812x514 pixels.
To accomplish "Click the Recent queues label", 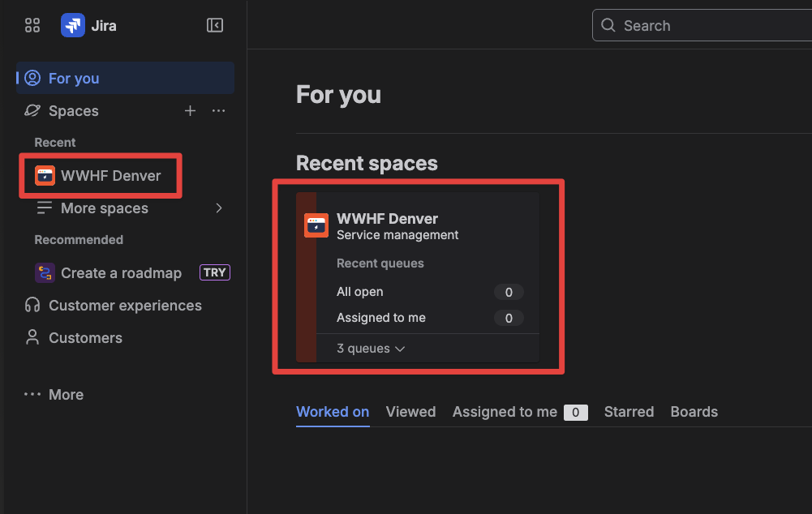I will tap(380, 263).
